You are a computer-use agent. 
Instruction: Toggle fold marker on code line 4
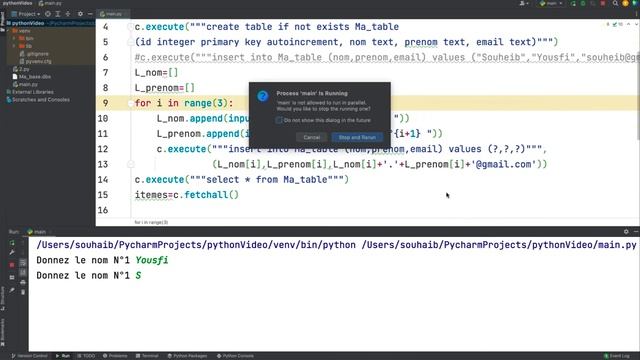point(130,27)
